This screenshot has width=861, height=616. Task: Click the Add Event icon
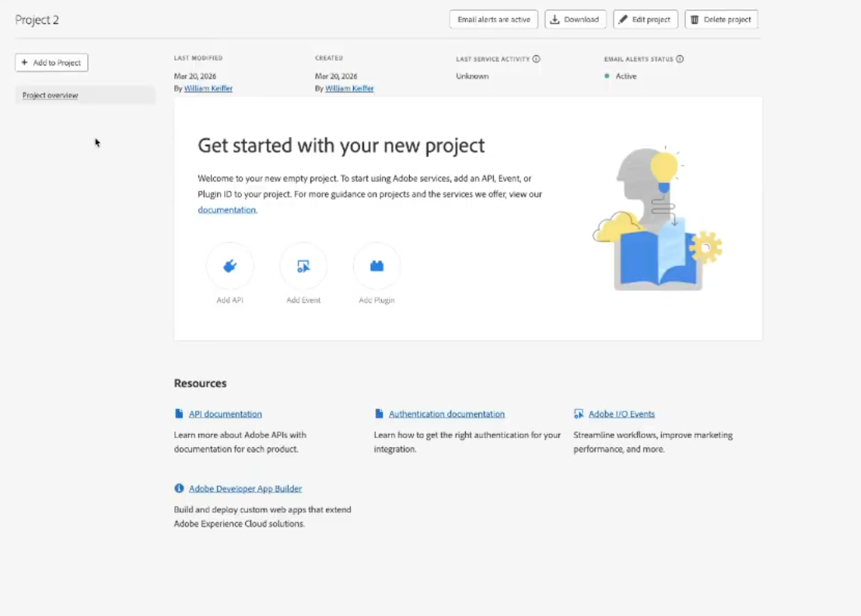(x=303, y=266)
